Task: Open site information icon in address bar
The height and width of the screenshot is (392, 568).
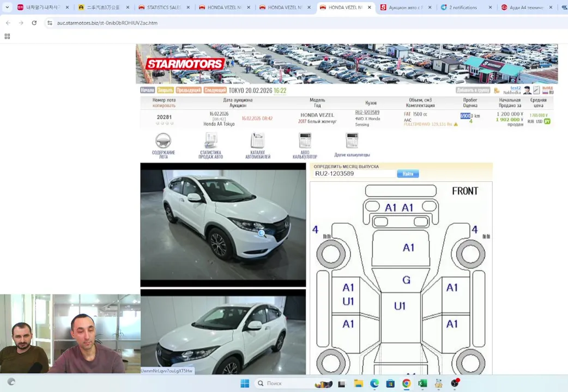Action: 50,23
